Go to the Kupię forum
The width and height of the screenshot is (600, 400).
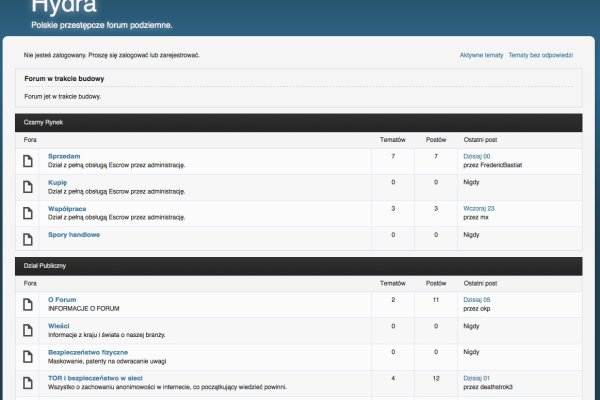tap(58, 182)
